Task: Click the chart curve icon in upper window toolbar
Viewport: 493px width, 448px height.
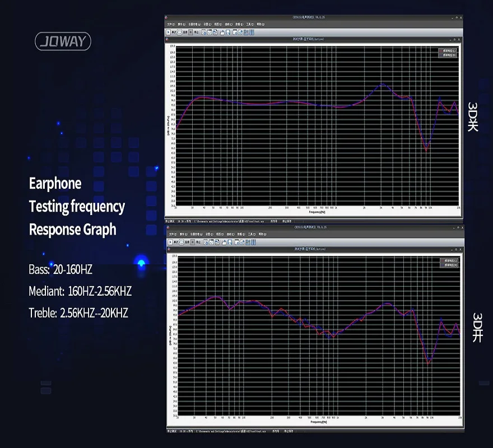Action: pyautogui.click(x=210, y=32)
